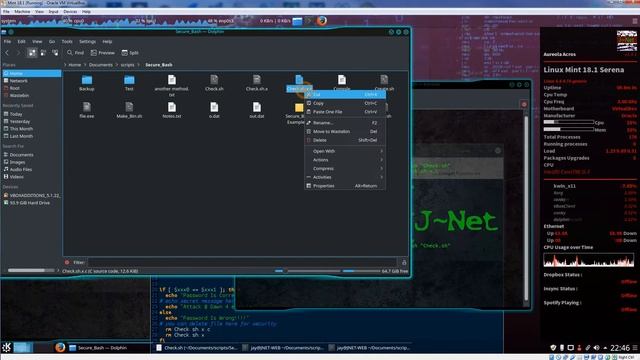640x360 pixels.
Task: Select the Test folder icon
Action: click(129, 80)
